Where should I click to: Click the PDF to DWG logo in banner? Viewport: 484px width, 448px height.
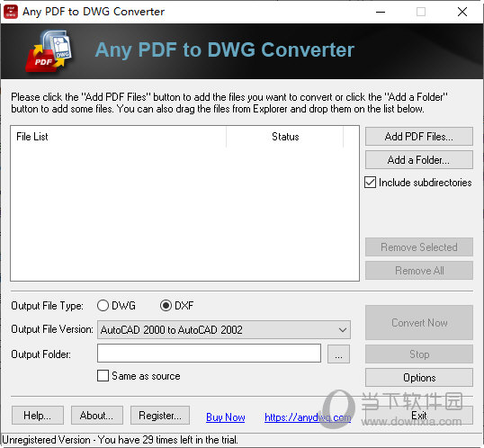tap(49, 51)
